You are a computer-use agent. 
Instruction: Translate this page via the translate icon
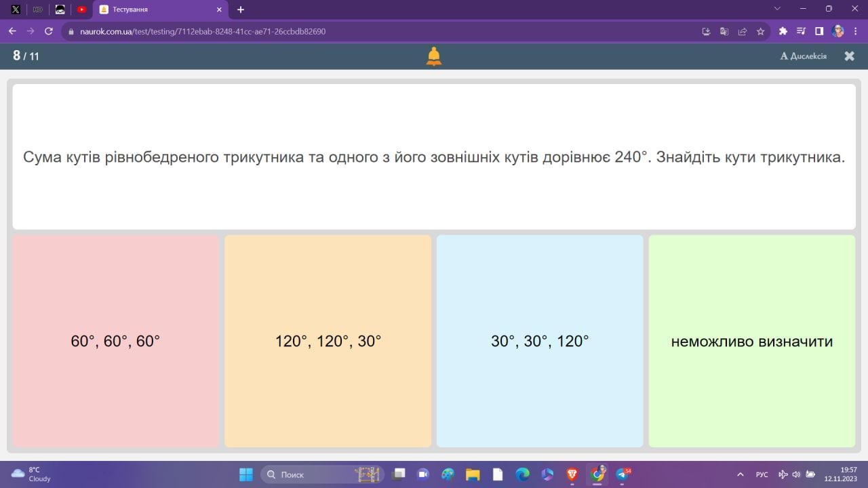724,31
